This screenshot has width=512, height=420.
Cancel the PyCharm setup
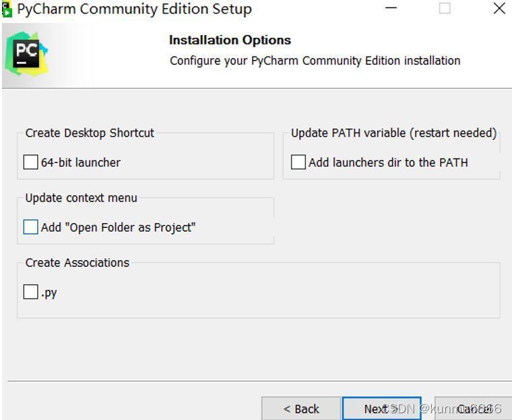point(474,409)
